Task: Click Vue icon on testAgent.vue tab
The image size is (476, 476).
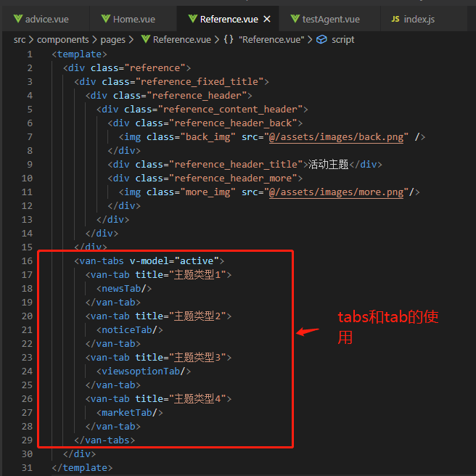Action: click(295, 19)
